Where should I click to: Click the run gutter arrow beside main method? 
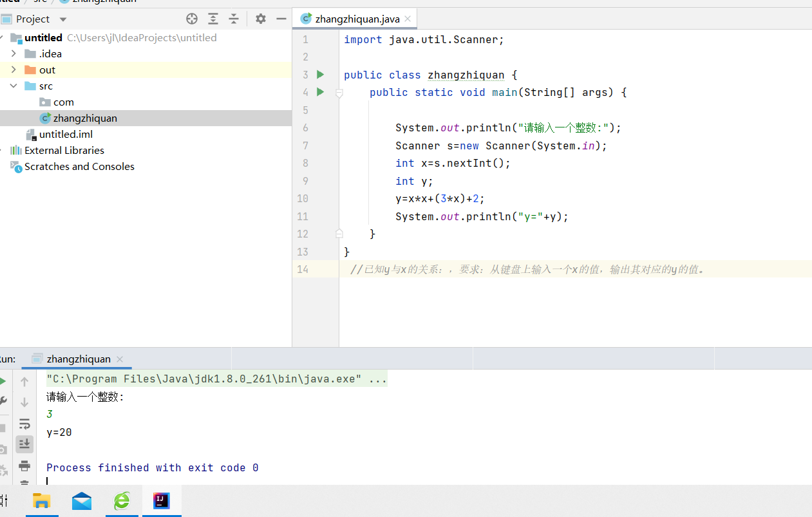tap(321, 92)
